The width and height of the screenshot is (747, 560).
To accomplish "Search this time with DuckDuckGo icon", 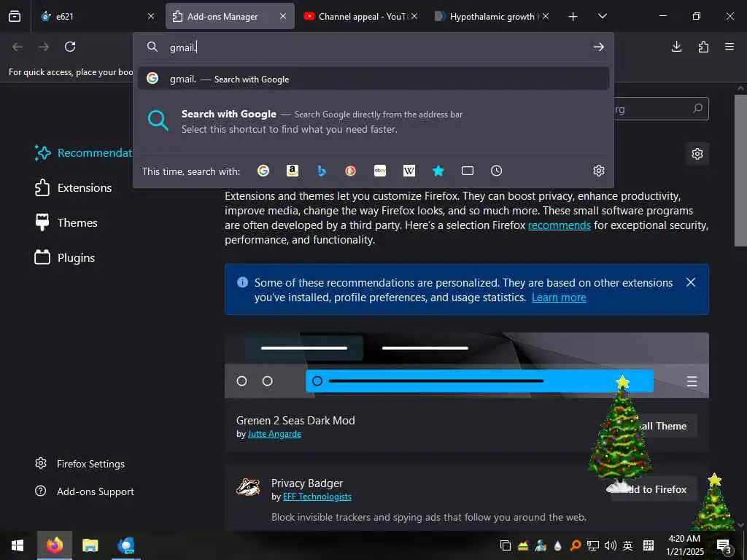I will [x=351, y=171].
